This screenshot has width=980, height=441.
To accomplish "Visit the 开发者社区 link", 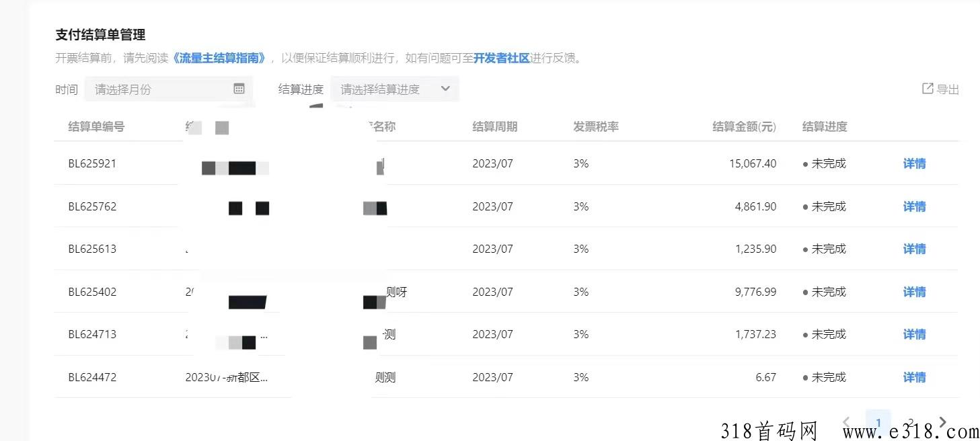I will [502, 58].
